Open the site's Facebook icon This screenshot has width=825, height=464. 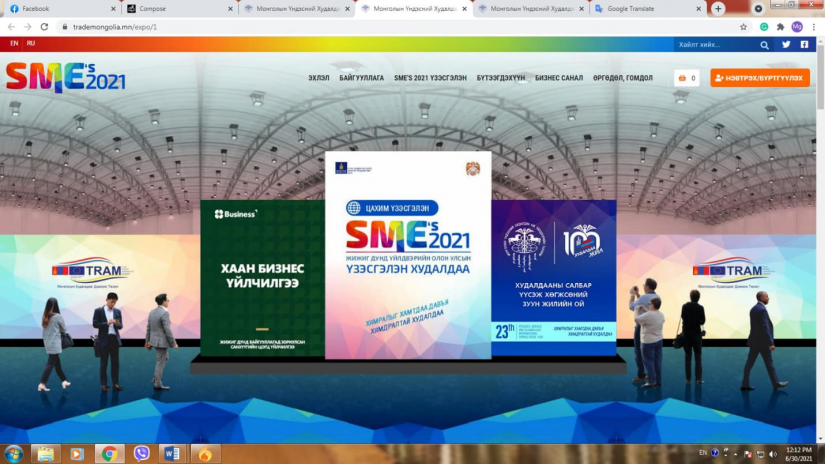[x=804, y=45]
